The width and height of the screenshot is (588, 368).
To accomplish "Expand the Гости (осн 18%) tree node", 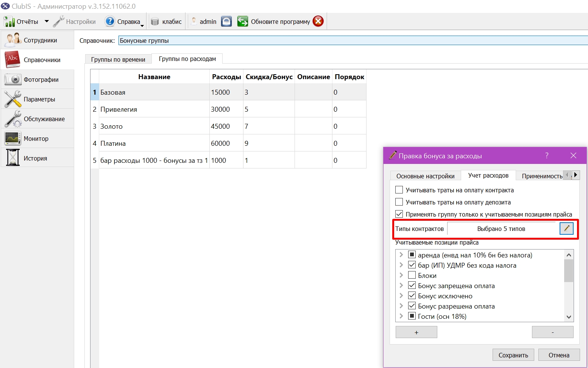I will pos(401,316).
